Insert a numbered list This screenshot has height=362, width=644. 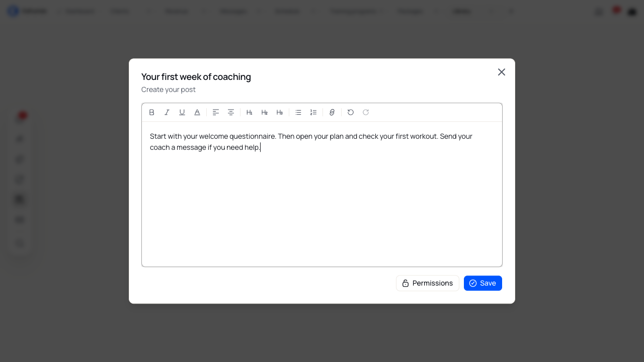pos(313,112)
